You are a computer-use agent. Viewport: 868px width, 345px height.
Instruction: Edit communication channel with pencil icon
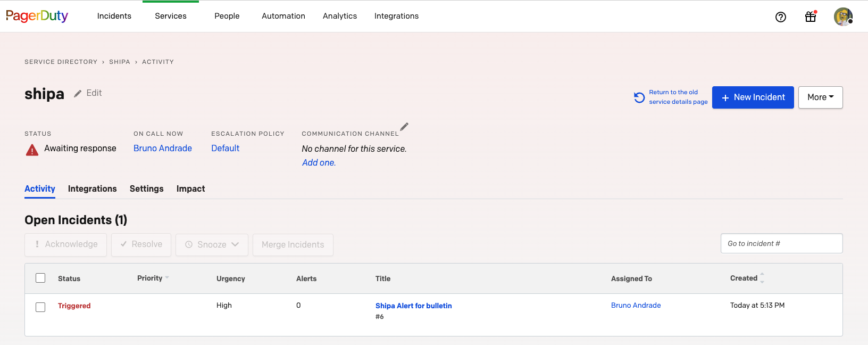pos(404,127)
